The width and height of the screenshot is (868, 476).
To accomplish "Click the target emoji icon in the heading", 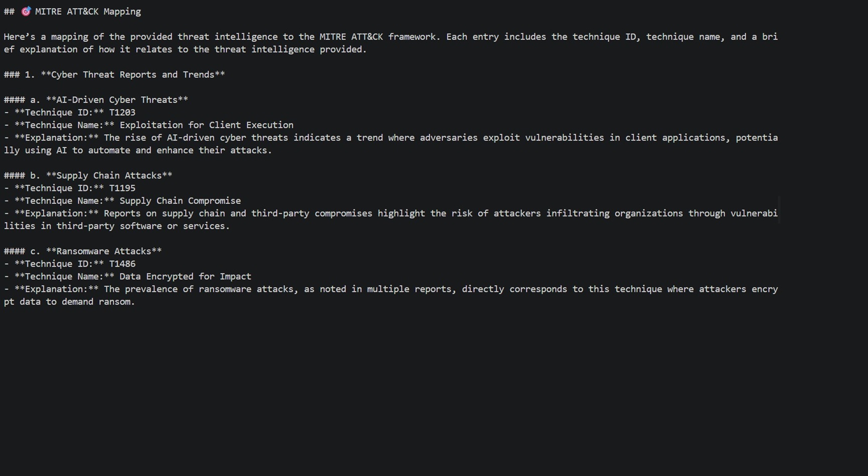I will tap(26, 12).
